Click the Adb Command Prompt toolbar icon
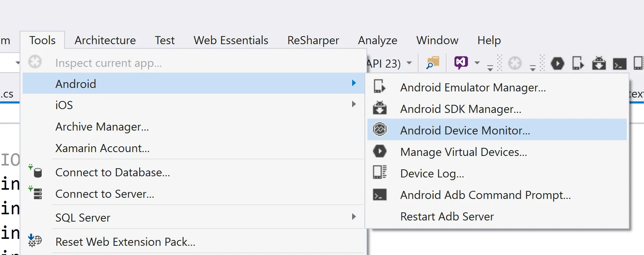 tap(619, 64)
